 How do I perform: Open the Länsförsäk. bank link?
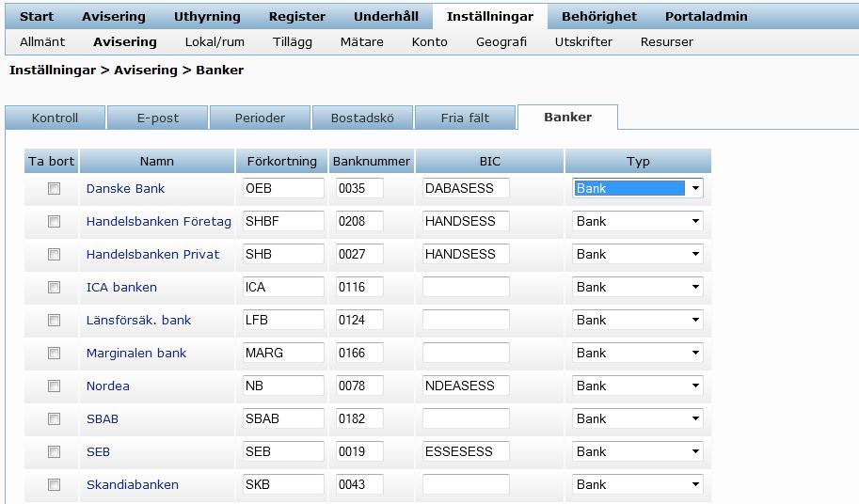click(138, 320)
